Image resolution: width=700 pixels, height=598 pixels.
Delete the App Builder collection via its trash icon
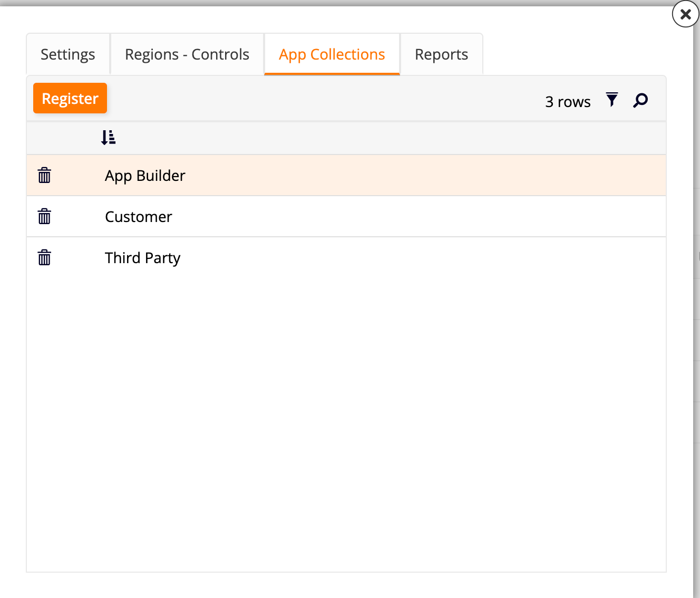click(x=44, y=175)
